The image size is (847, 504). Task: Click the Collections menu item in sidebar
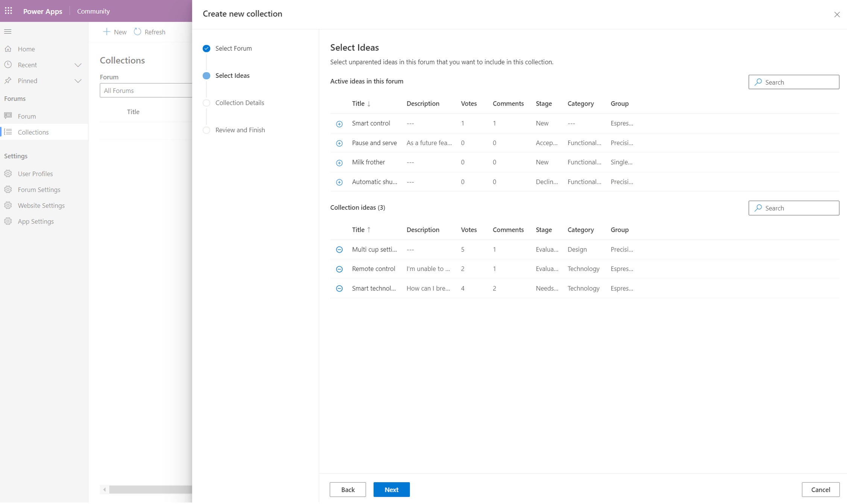pos(33,132)
